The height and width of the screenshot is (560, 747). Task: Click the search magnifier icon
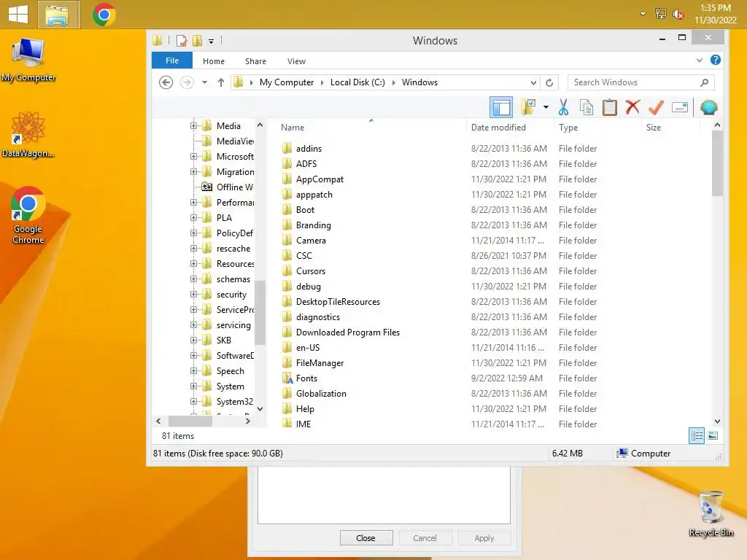[704, 82]
